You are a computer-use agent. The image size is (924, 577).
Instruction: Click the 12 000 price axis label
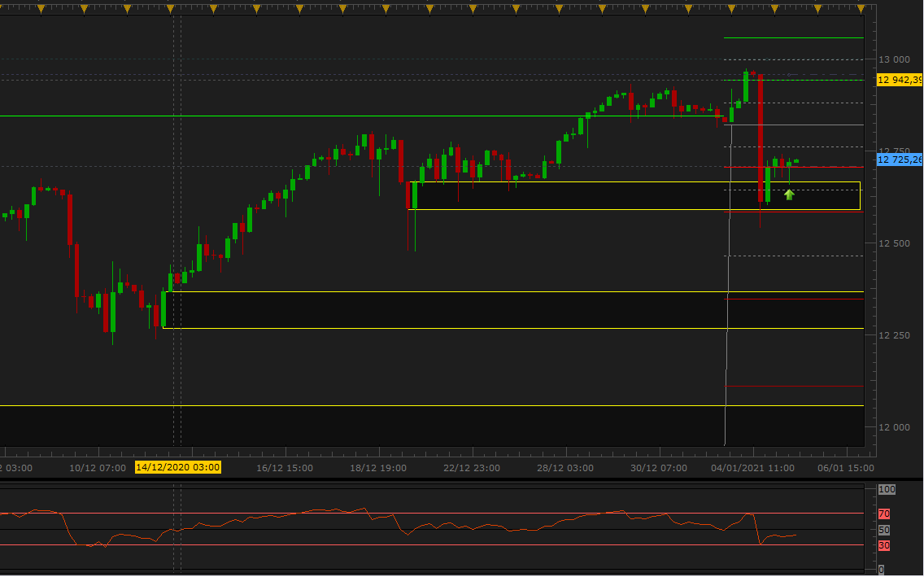tap(894, 427)
